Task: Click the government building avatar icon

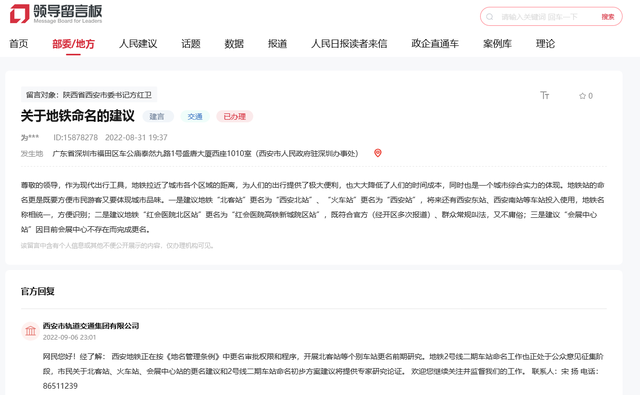Action: 30,331
